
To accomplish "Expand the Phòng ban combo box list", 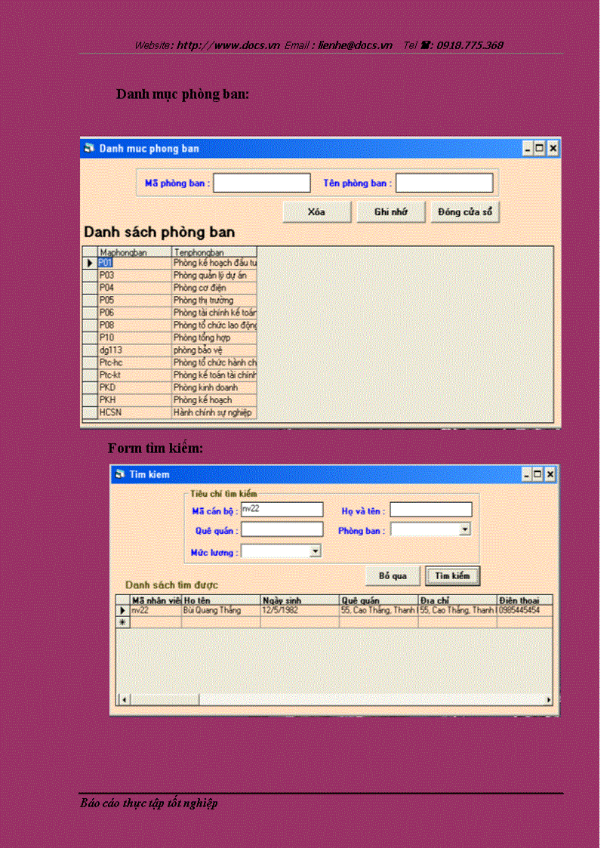I will (x=464, y=529).
